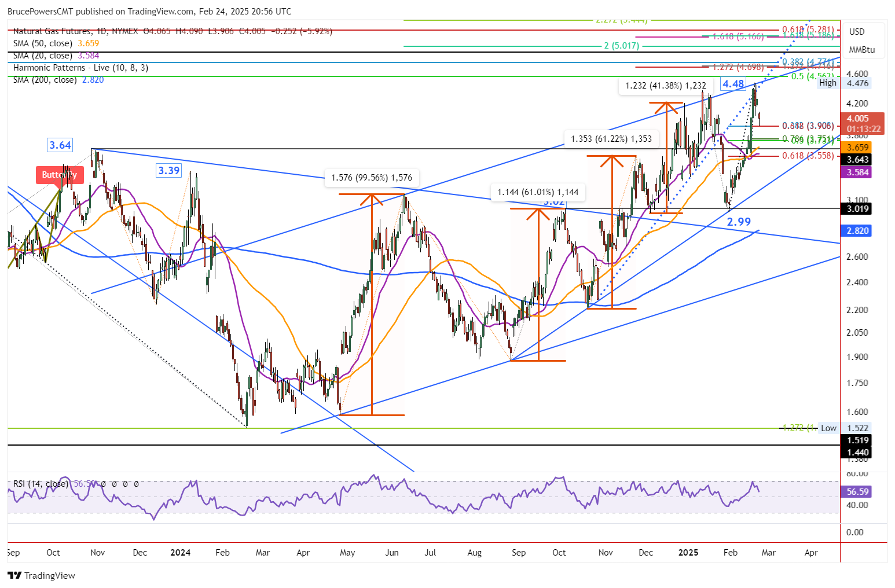Click the 4.48 price annotation label

[733, 84]
